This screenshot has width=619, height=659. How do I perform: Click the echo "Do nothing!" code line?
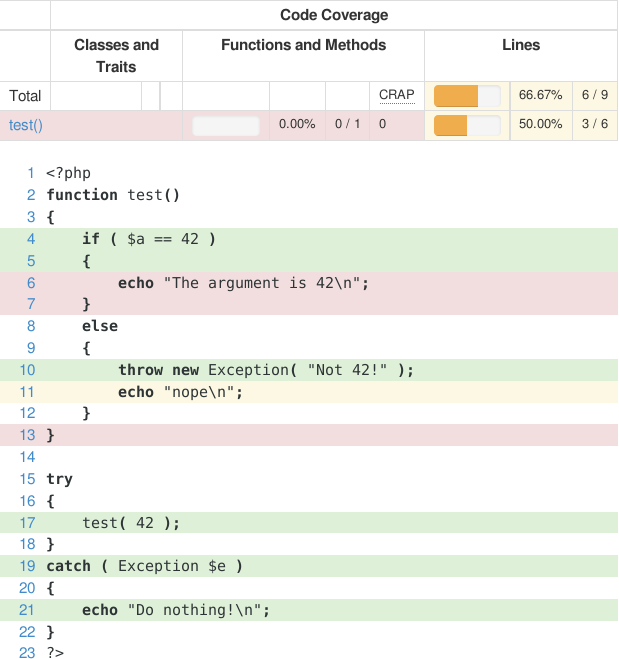point(176,610)
